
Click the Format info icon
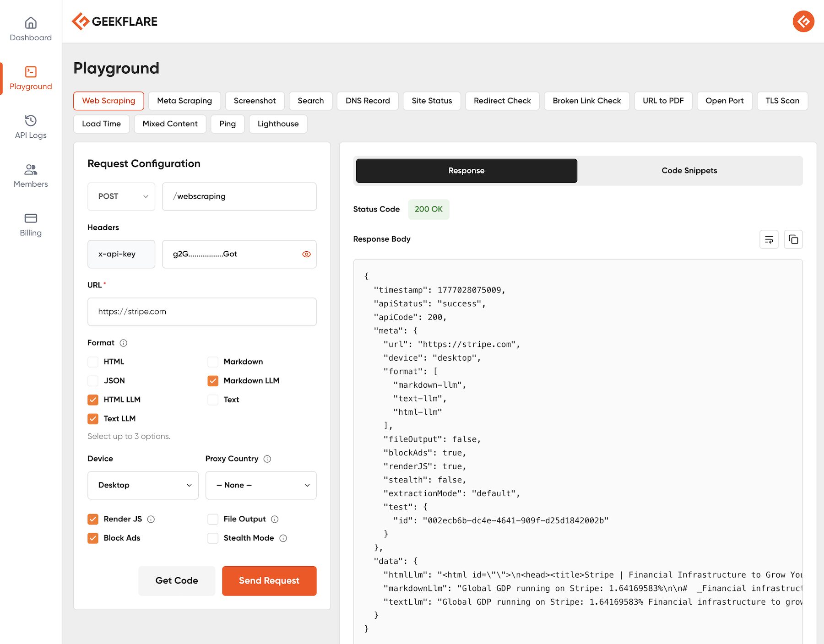(123, 343)
